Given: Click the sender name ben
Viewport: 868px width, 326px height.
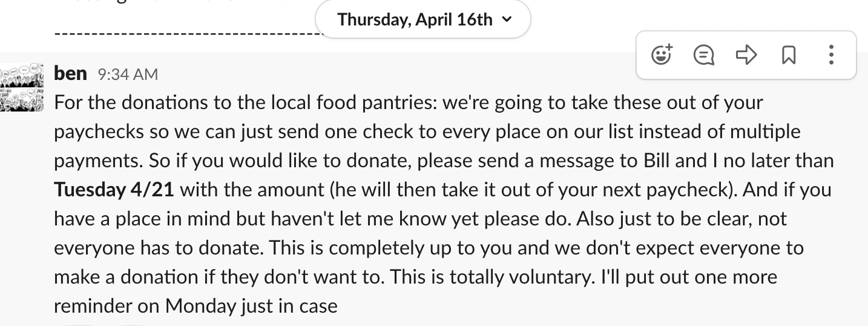Looking at the screenshot, I should (70, 73).
